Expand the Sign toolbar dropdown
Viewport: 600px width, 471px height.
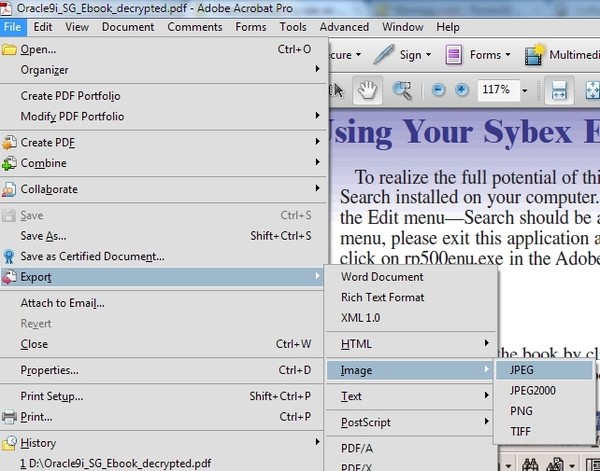pos(429,55)
